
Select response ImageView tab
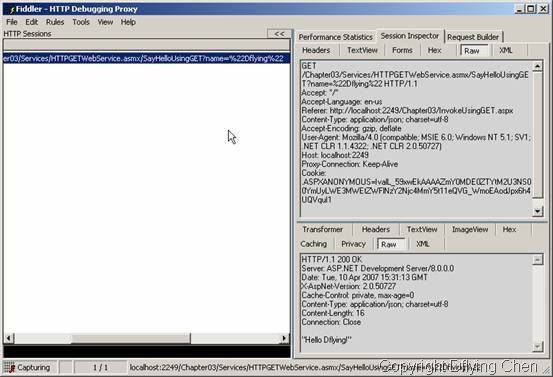pos(470,229)
